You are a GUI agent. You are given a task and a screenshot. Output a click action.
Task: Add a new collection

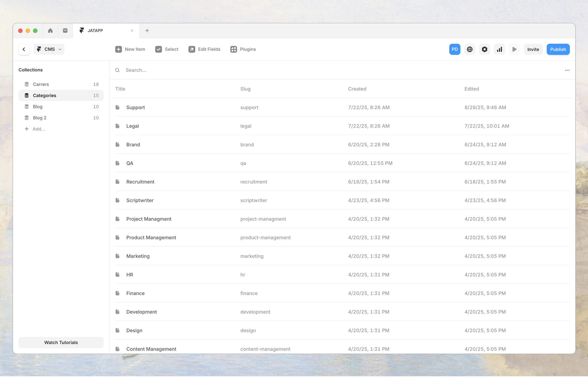tap(35, 129)
